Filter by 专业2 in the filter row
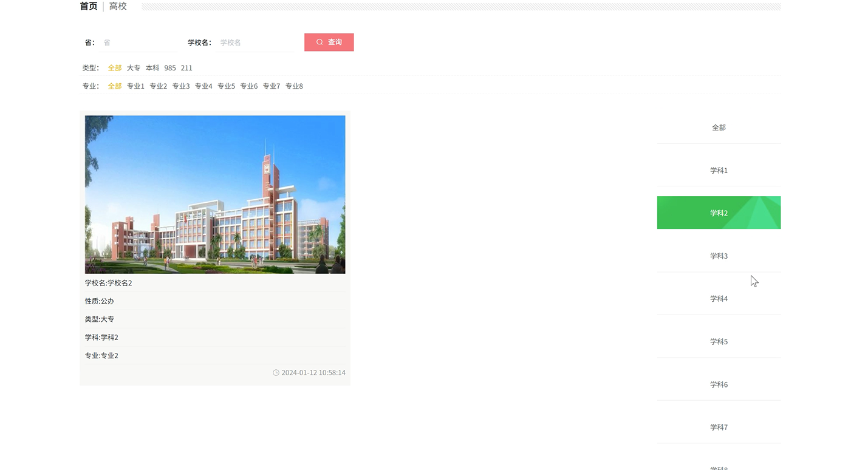Image resolution: width=868 pixels, height=470 pixels. point(159,86)
